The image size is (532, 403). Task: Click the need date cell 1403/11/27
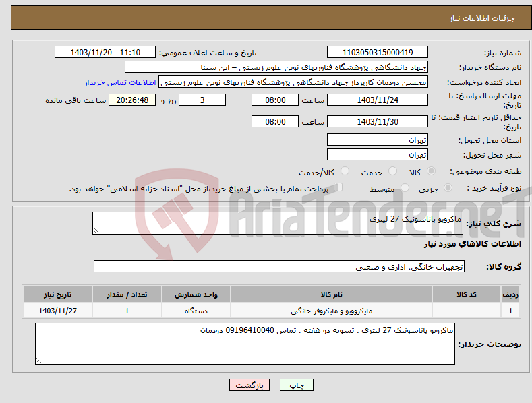click(57, 311)
